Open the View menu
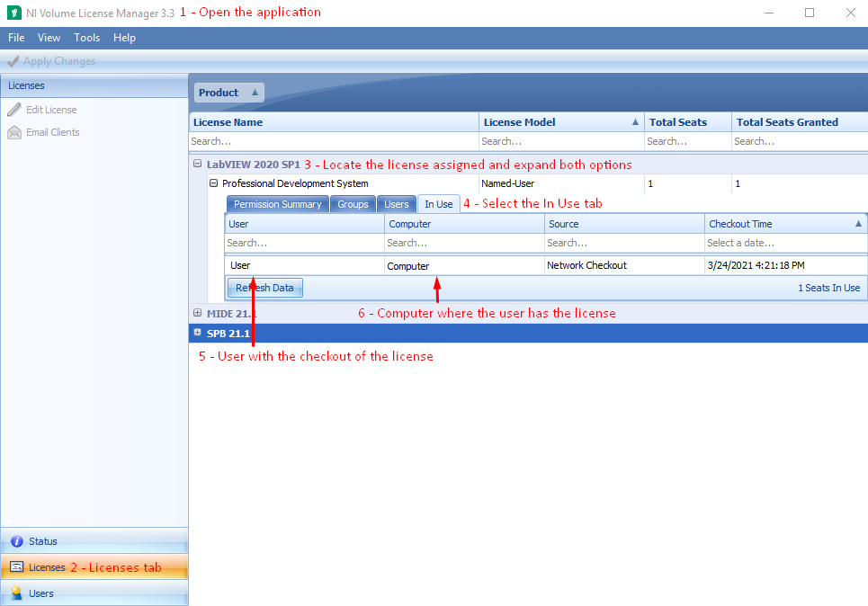868x606 pixels. [49, 38]
